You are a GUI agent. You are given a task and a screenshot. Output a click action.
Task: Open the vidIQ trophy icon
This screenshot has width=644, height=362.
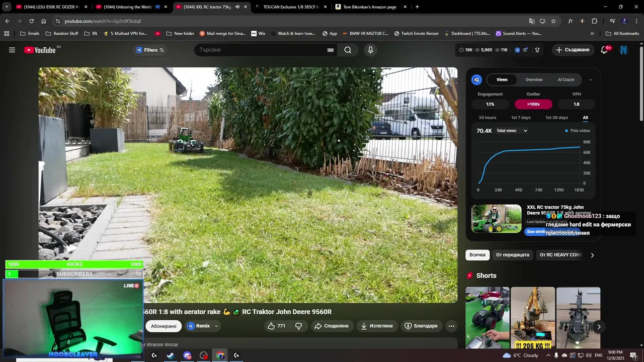click(x=537, y=50)
